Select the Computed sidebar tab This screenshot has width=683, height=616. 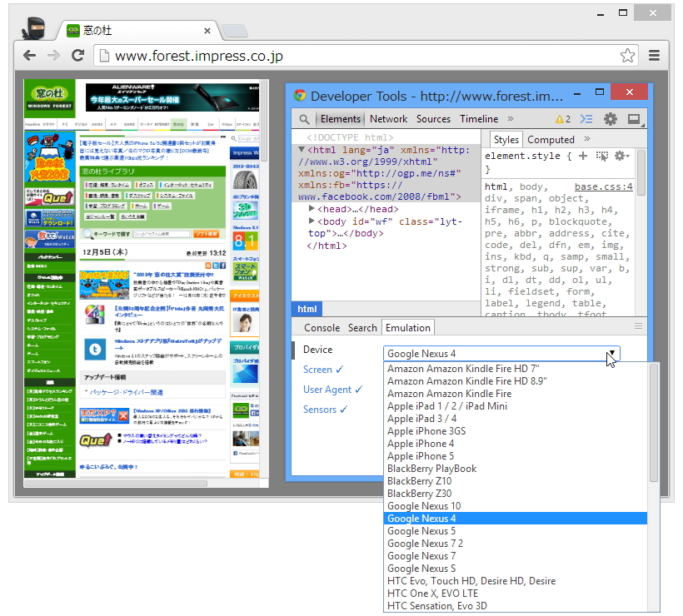(551, 140)
